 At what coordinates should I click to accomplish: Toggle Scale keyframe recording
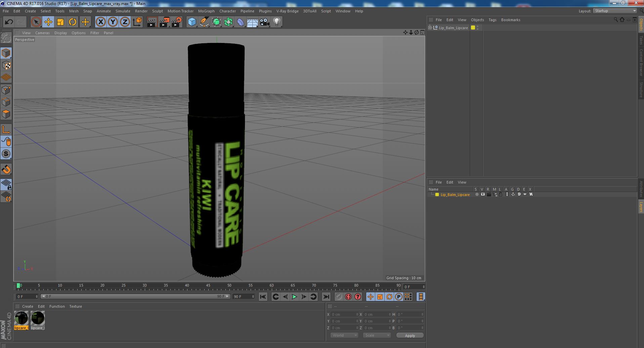tap(380, 297)
